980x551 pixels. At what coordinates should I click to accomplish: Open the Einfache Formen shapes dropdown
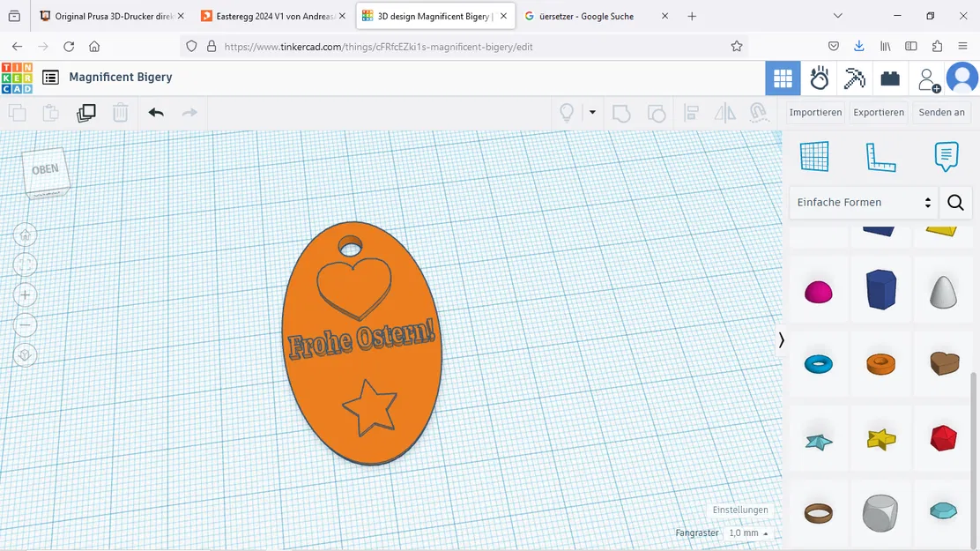click(863, 203)
